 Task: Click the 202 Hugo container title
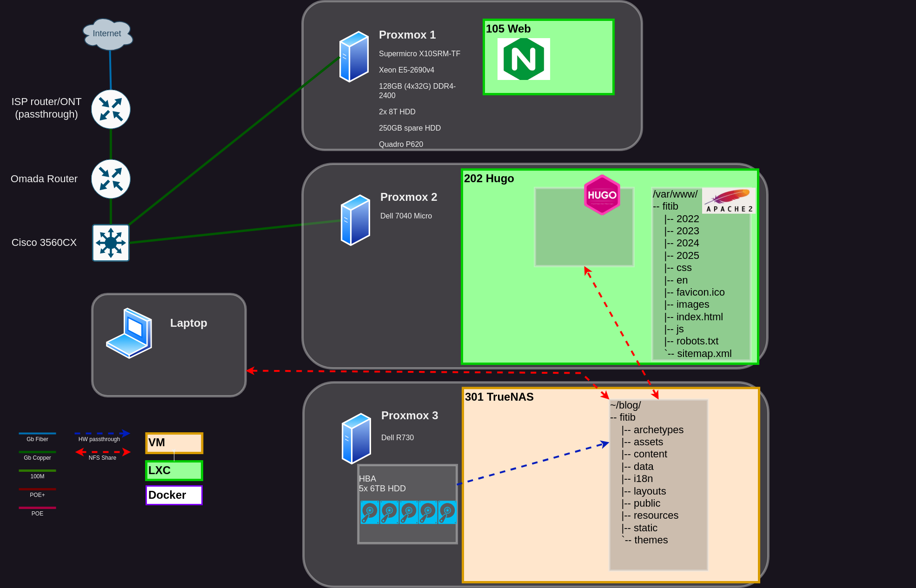coord(489,178)
